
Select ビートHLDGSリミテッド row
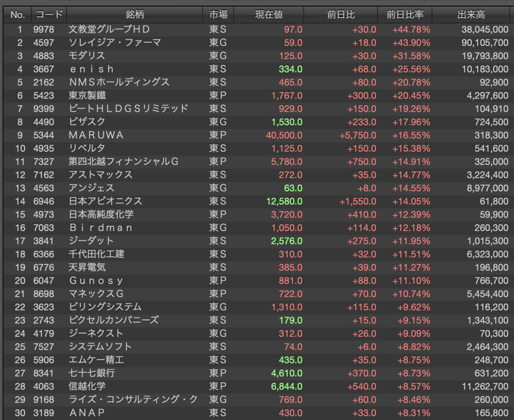(x=128, y=109)
